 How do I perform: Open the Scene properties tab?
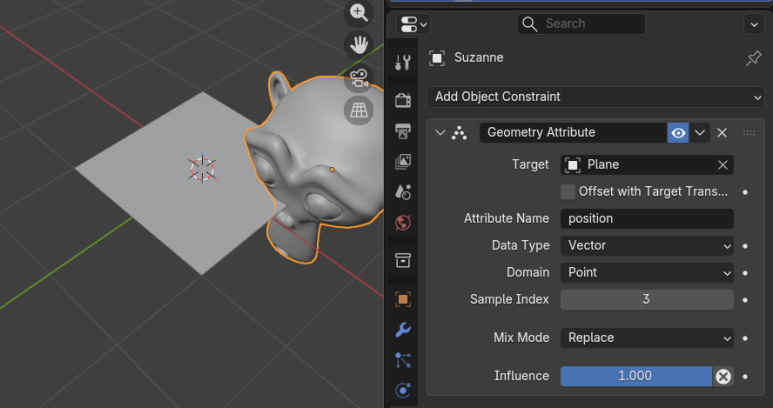403,192
